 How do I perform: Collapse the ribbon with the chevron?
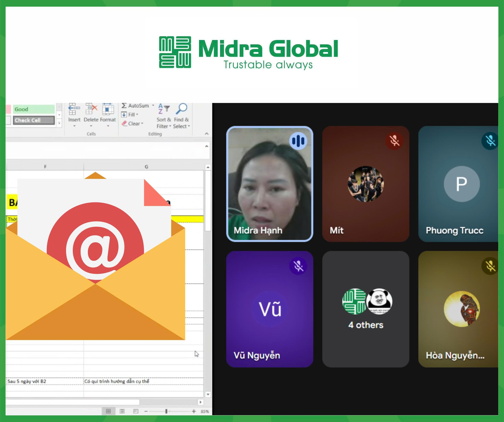pos(207,134)
